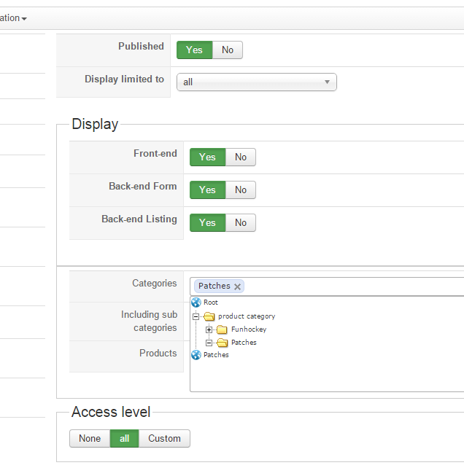The width and height of the screenshot is (464, 476).
Task: Collapse the Patches folder tree node
Action: pyautogui.click(x=209, y=343)
